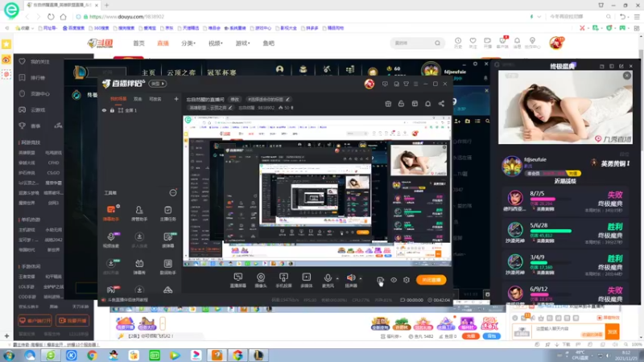644x362 pixels.
Task: Open the 主播任务 streamer tasks tool
Action: pos(168,213)
